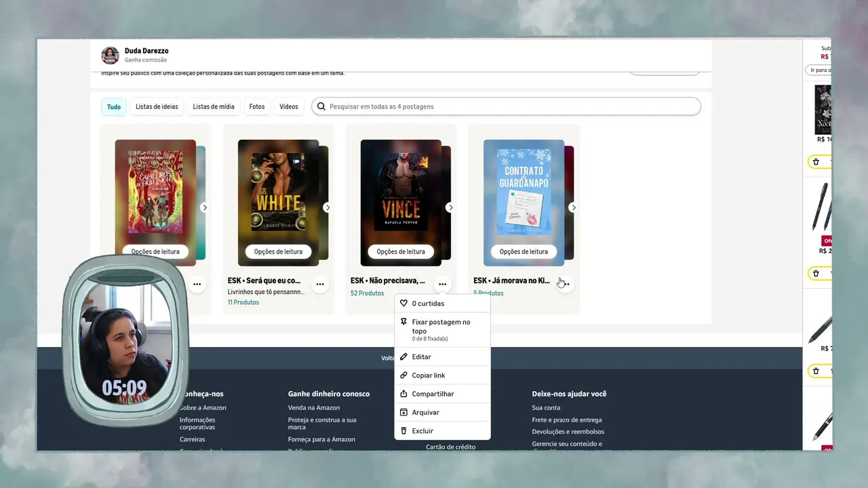Open the dark book thumbnail in the cart sidebar
868x488 pixels.
pyautogui.click(x=823, y=109)
